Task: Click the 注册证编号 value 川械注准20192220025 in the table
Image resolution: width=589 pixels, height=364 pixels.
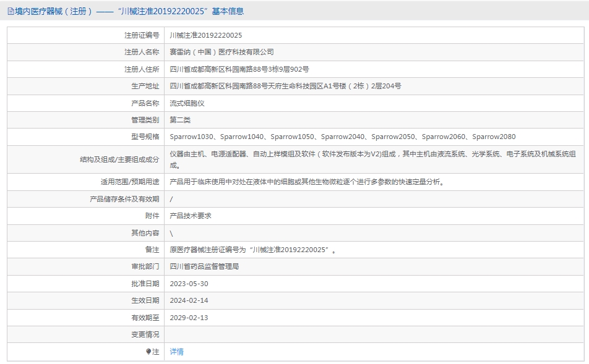Action: point(206,35)
